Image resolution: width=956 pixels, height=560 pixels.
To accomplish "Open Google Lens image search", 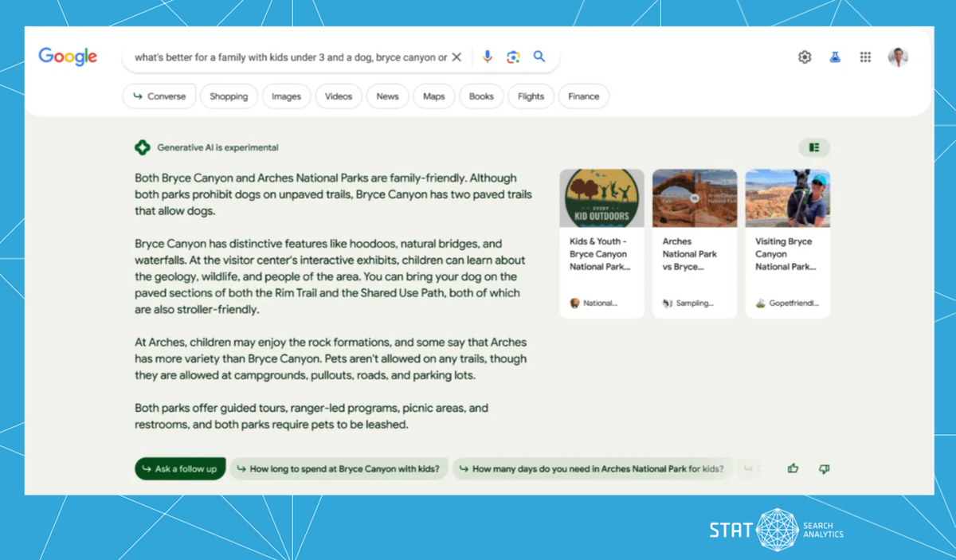I will coord(513,57).
